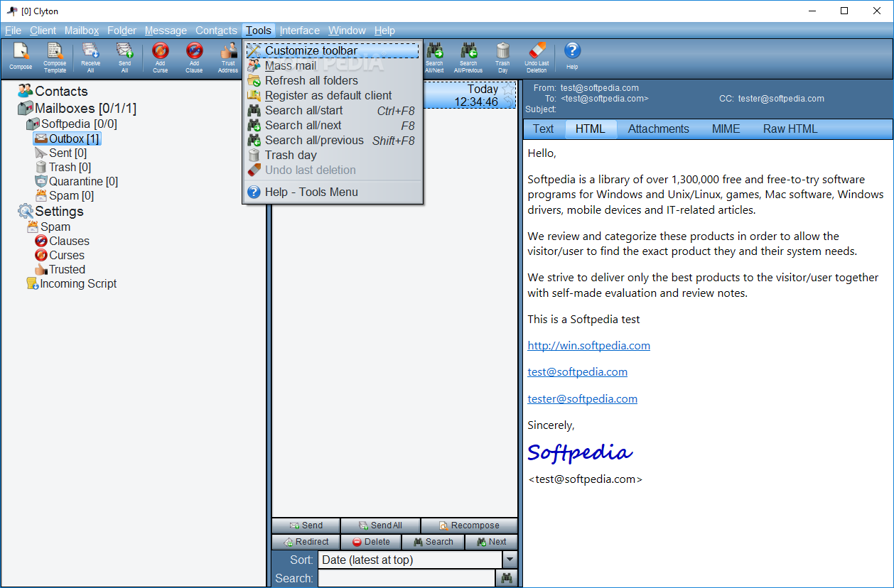This screenshot has width=894, height=588.
Task: Click Undo Last Deletion toolbar icon
Action: point(537,57)
